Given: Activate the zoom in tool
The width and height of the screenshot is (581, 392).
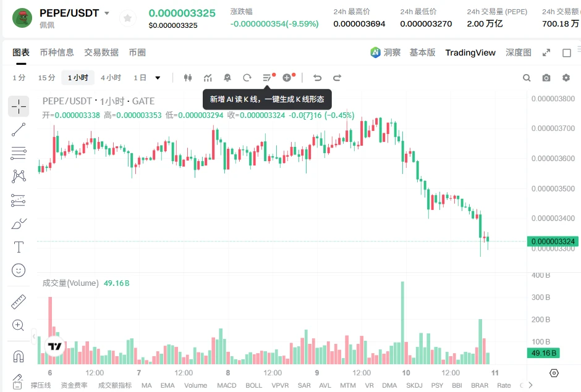Looking at the screenshot, I should coord(19,325).
